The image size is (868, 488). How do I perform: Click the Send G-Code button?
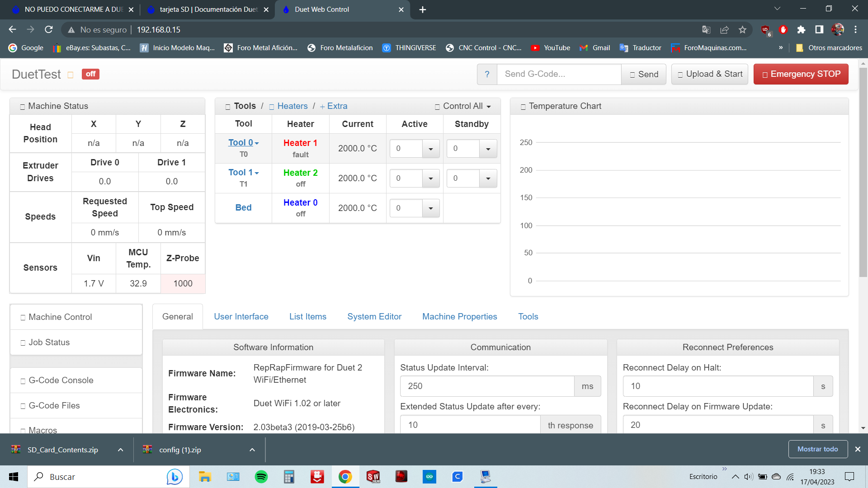644,74
